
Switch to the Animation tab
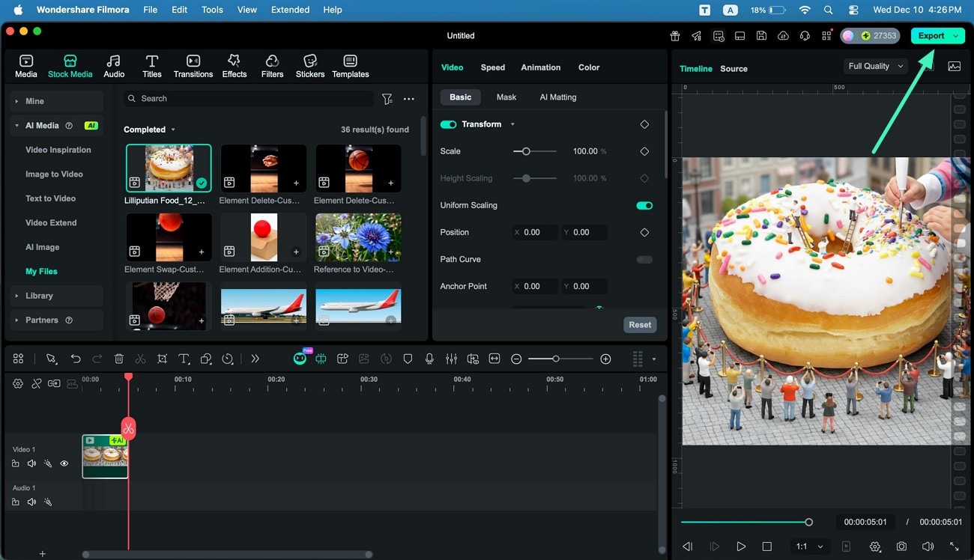[540, 67]
